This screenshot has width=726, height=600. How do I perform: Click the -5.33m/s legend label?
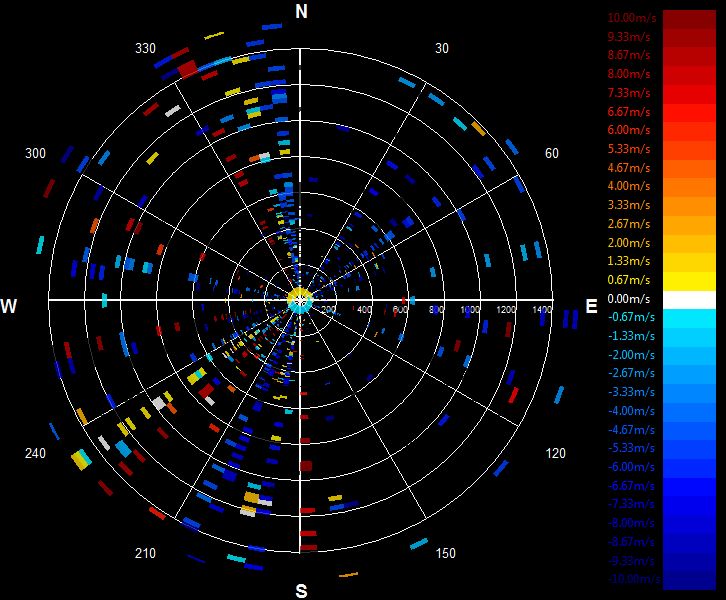pyautogui.click(x=631, y=448)
